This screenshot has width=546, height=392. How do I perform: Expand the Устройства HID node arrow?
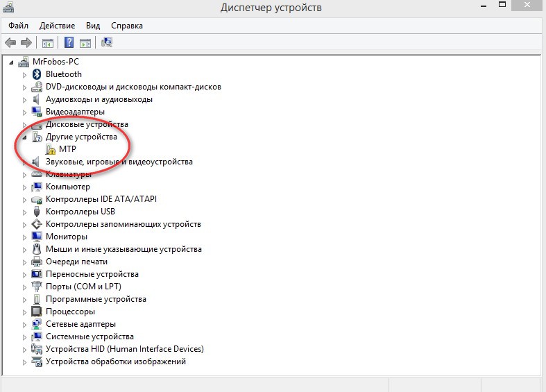click(24, 350)
